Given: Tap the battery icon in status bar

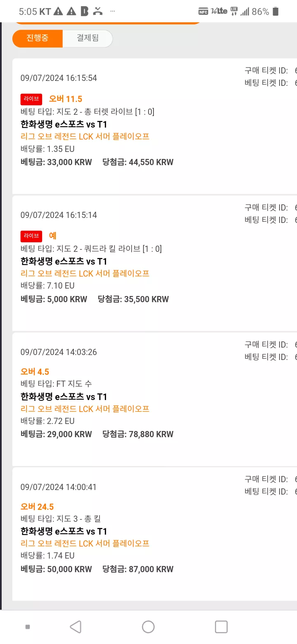Looking at the screenshot, I should [x=276, y=12].
